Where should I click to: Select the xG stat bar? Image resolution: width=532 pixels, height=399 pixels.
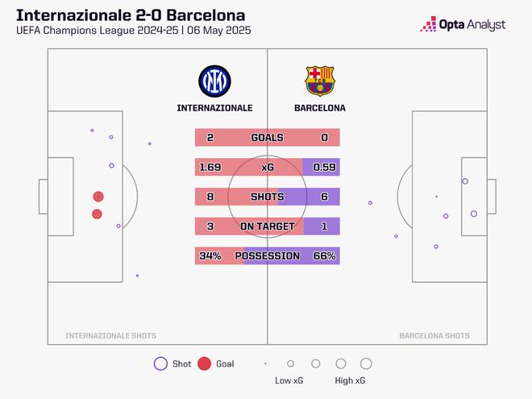tap(267, 168)
